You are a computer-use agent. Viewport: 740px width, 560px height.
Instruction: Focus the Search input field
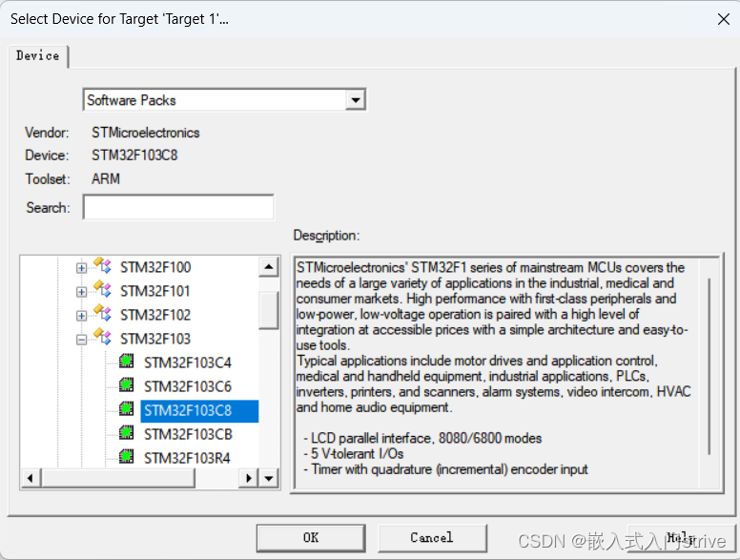178,207
